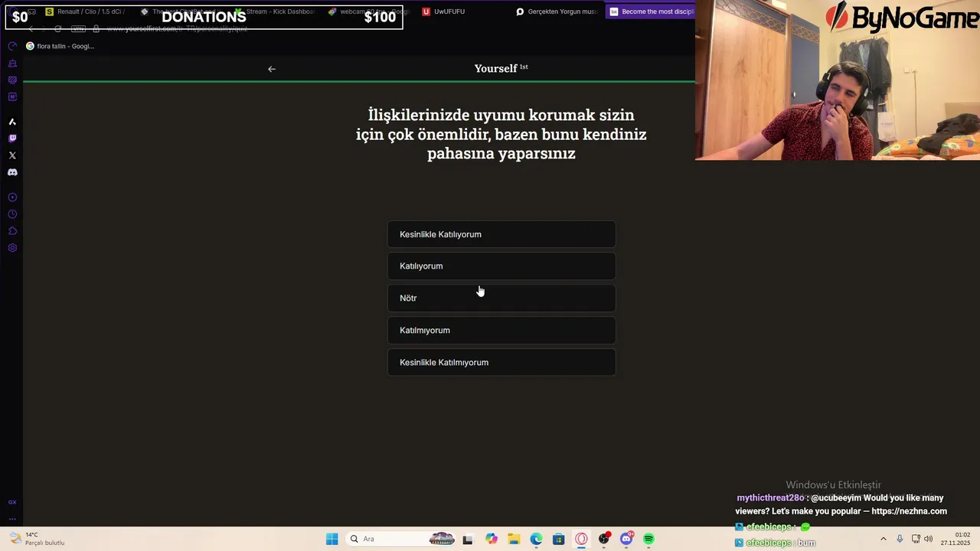Switch to UwUFUFU tab

click(x=444, y=11)
